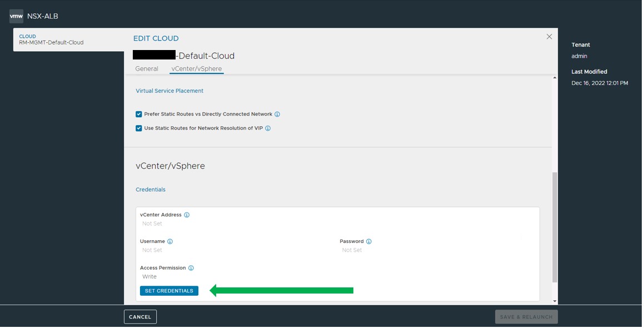
Task: Uncheck Prefer Static Routes vs Directly Connected Network
Action: tap(139, 115)
